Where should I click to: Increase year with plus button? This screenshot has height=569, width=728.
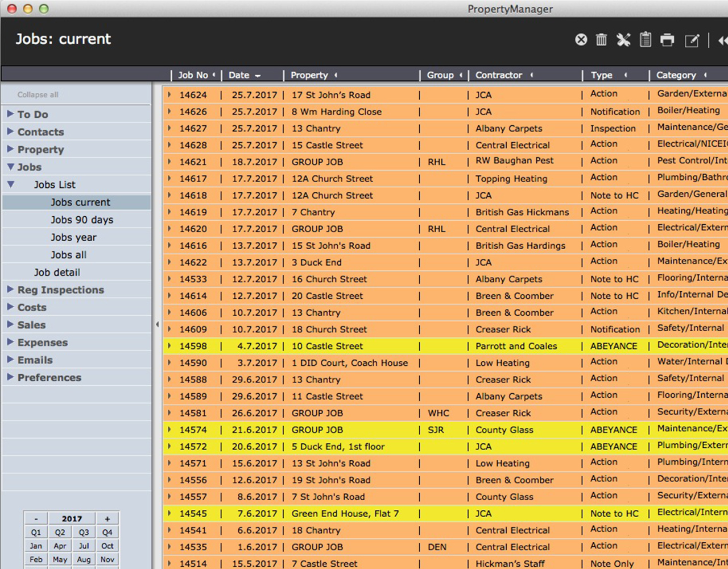pos(107,518)
